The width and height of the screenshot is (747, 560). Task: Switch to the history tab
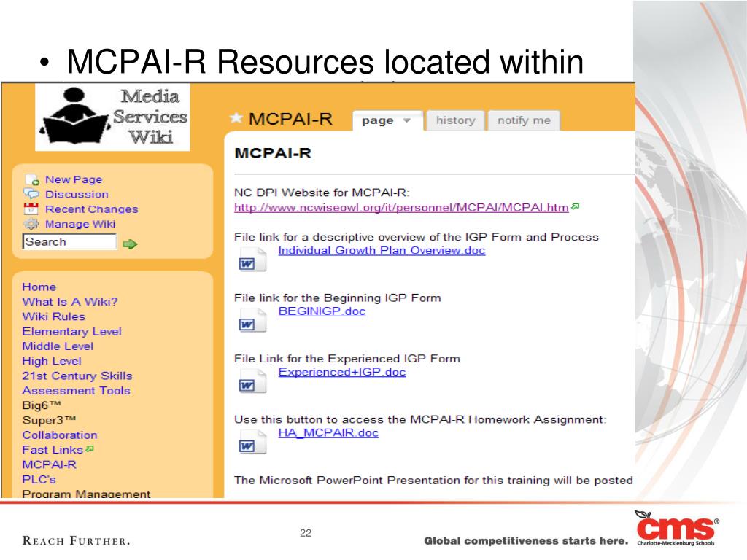pyautogui.click(x=456, y=120)
